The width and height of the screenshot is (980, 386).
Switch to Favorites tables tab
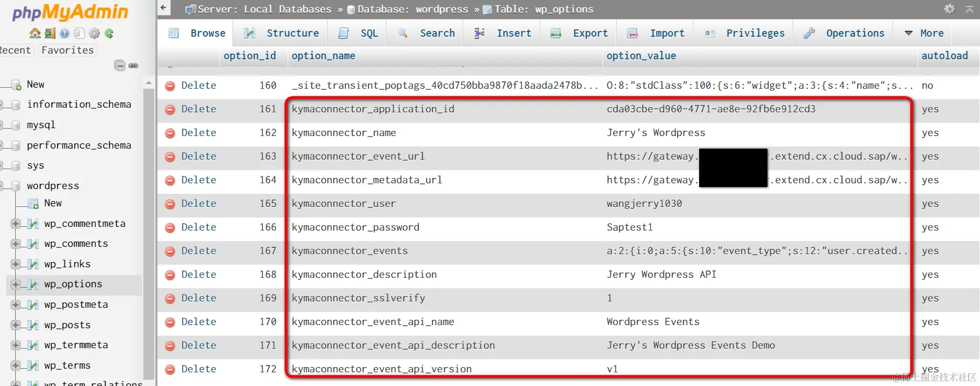pos(67,50)
